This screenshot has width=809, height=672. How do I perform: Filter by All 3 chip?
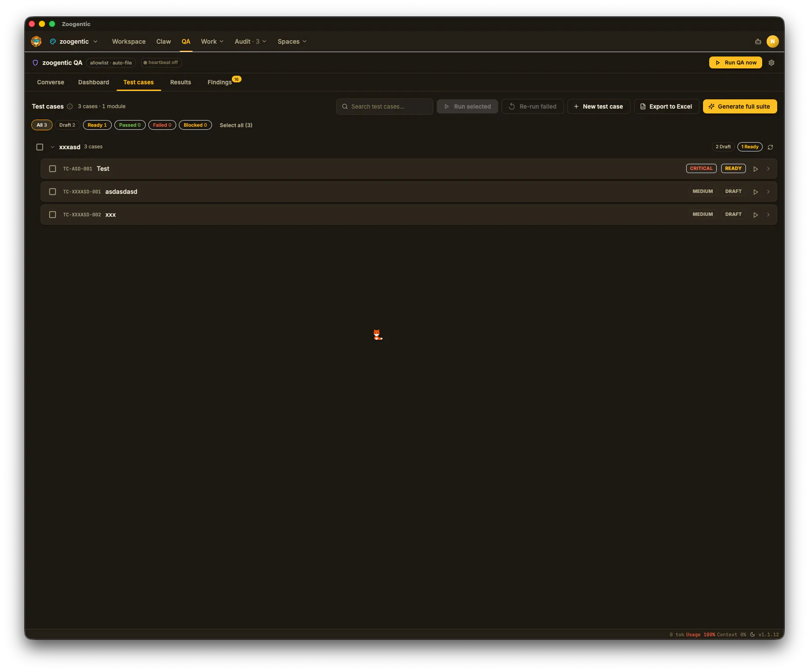click(42, 125)
